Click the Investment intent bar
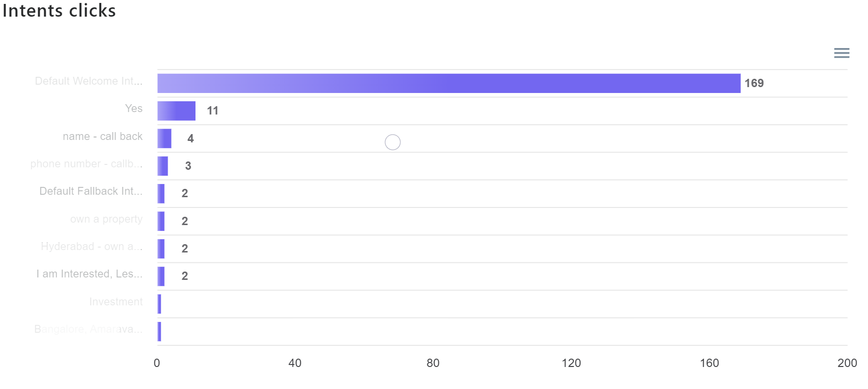Image resolution: width=868 pixels, height=389 pixels. 159,304
